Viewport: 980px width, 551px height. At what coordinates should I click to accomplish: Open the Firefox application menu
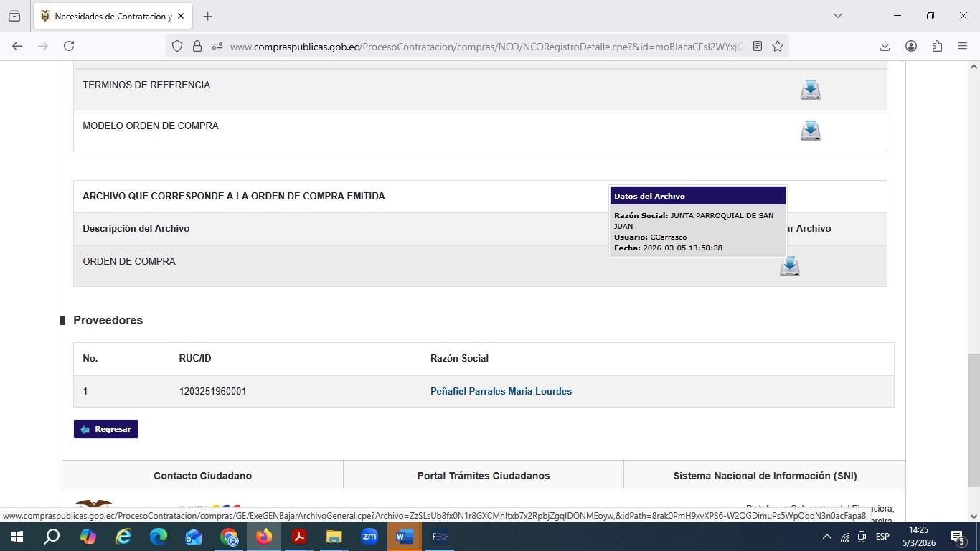pos(963,46)
